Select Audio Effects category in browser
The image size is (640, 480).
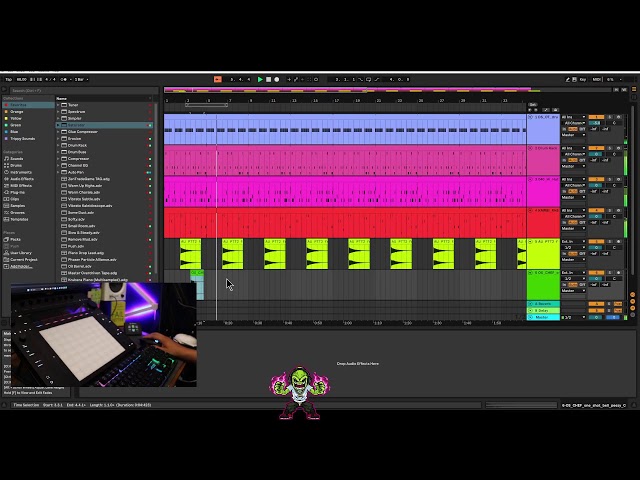point(21,178)
